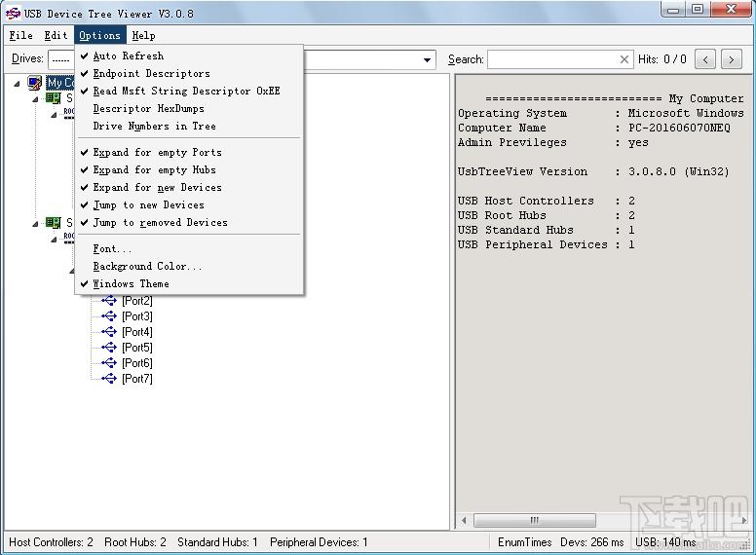Toggle Expand for empty Hubs
The height and width of the screenshot is (555, 756).
click(189, 169)
